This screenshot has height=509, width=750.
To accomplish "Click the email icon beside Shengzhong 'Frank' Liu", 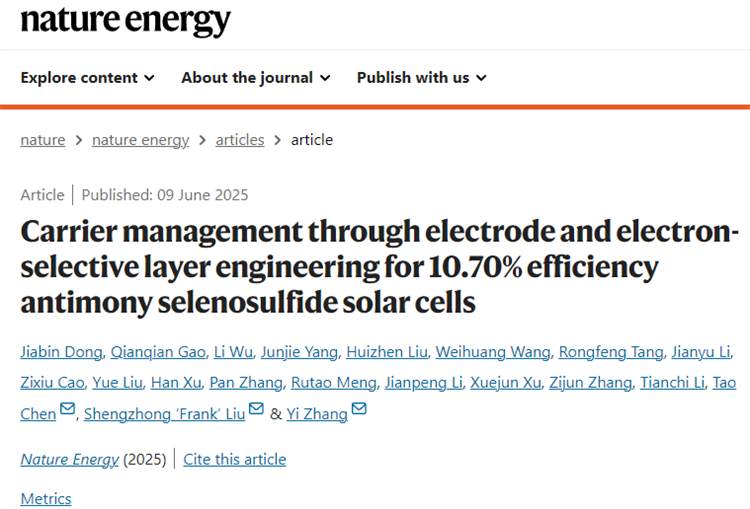I will [256, 409].
